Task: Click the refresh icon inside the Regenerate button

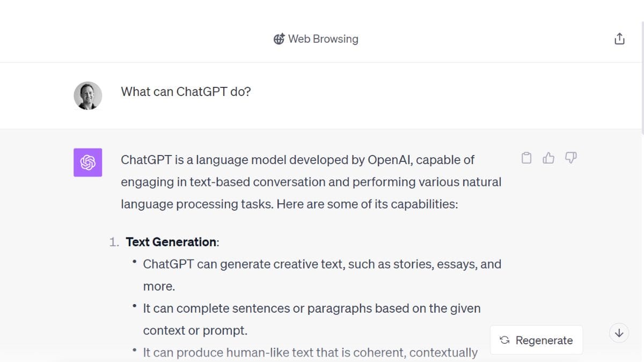Action: point(503,340)
